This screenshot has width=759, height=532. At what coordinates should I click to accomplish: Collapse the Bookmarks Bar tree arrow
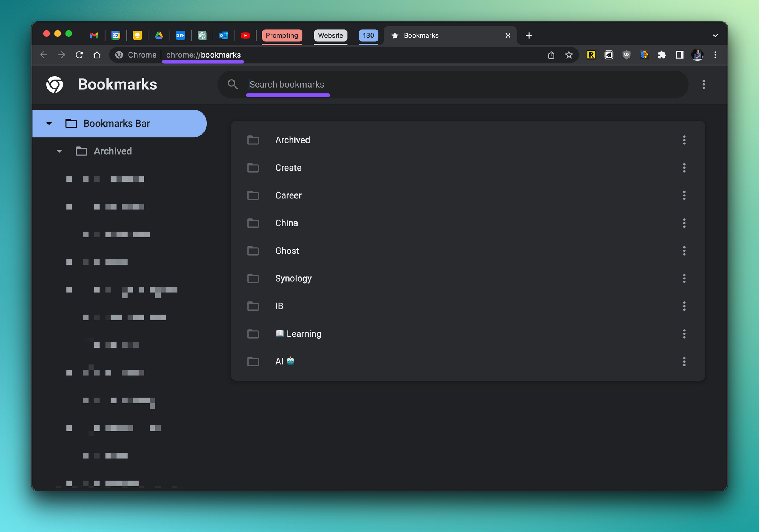(49, 124)
